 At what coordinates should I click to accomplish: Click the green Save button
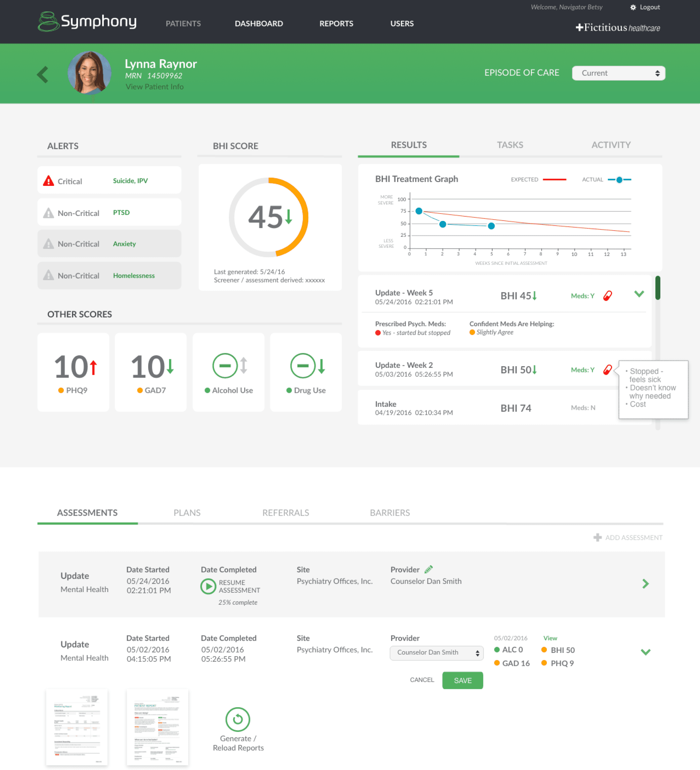coord(462,680)
